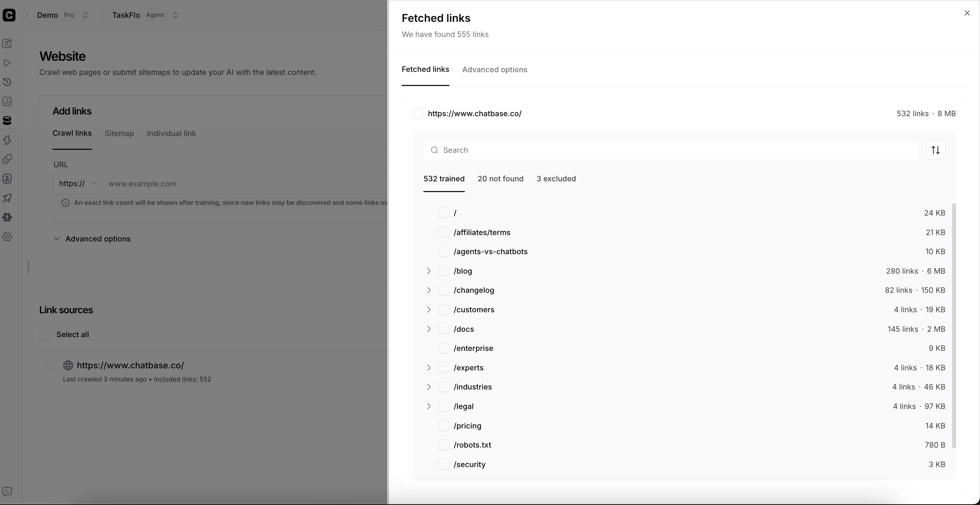Open the Playground play icon in sidebar
This screenshot has width=980, height=505.
7,63
